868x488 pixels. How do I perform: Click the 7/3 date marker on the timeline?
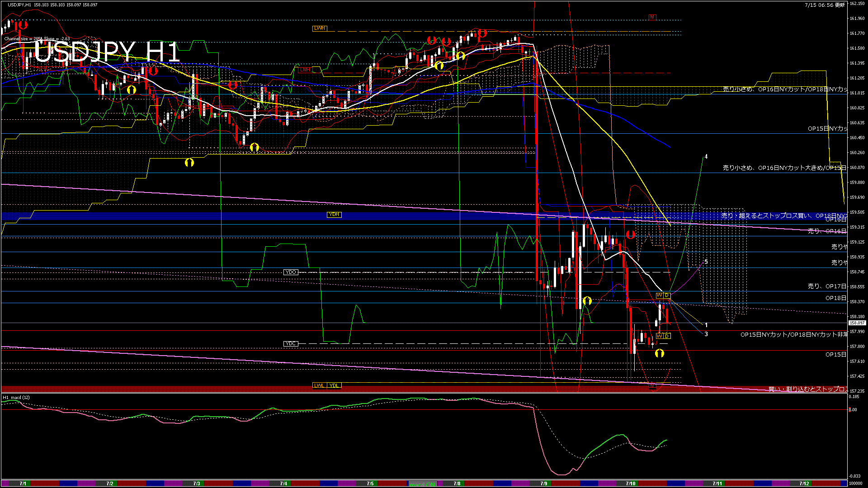click(x=197, y=483)
